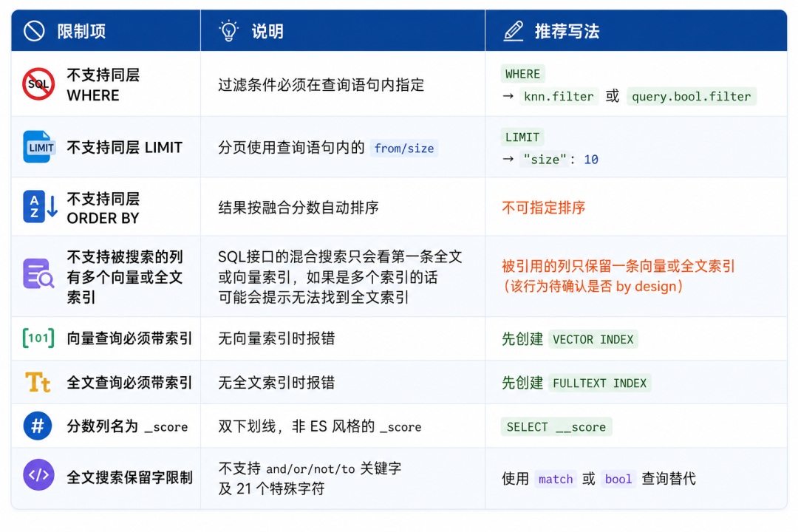Click the "size": 10 code snippet

(x=561, y=160)
